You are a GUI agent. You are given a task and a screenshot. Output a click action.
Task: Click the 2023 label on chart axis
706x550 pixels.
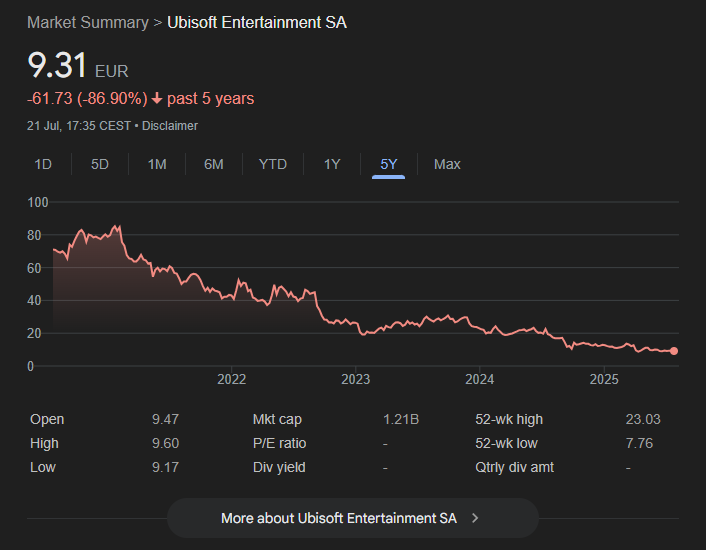[356, 379]
